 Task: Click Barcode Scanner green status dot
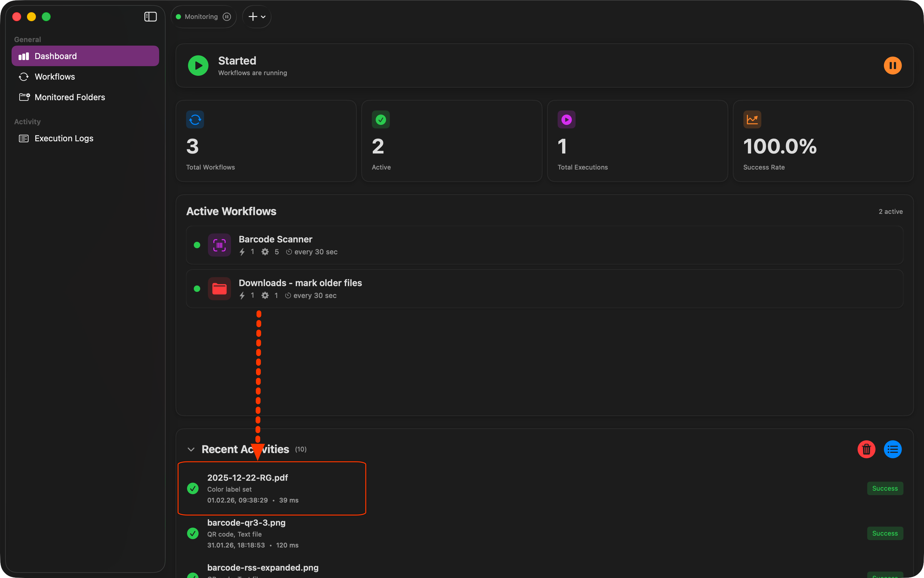pos(197,245)
